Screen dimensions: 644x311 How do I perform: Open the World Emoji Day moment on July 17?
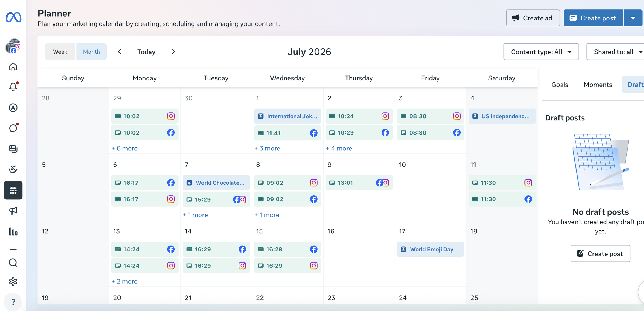tap(430, 249)
